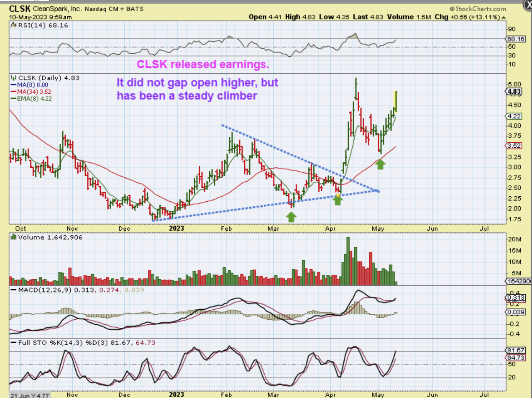Screen dimensions: 532x398
Task: Click the MA(34) 3.52 legend text
Action: coord(34,92)
